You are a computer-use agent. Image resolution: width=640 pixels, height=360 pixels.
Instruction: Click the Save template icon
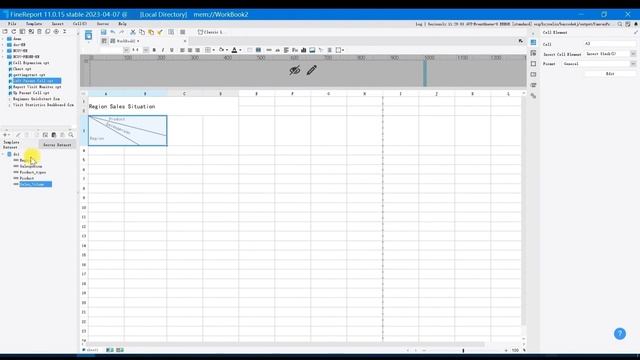pos(103,32)
